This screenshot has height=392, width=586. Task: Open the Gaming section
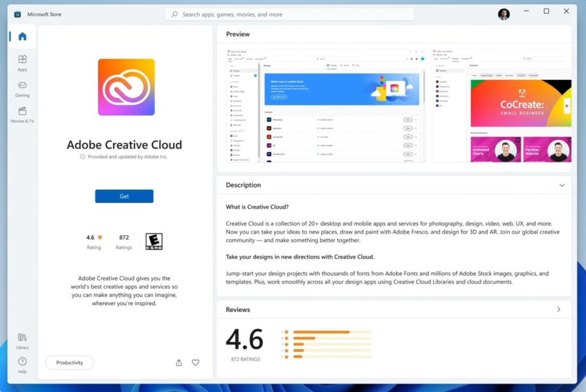22,89
